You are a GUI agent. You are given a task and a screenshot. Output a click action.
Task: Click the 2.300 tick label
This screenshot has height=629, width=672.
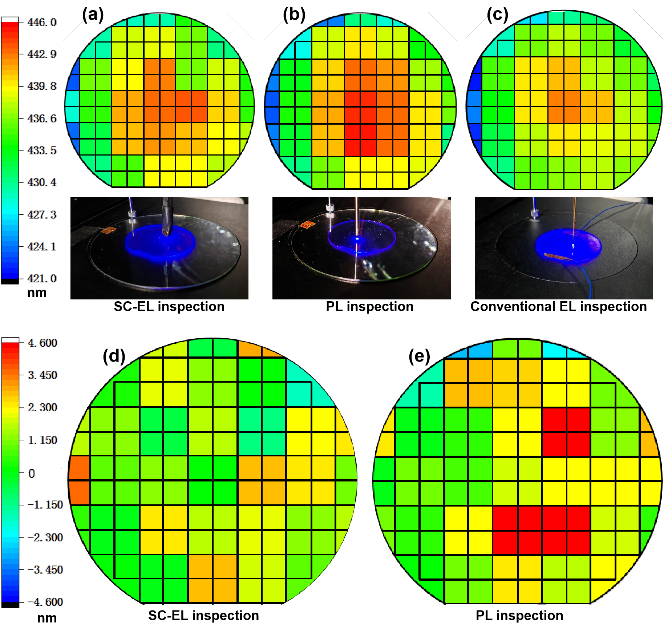(x=43, y=407)
